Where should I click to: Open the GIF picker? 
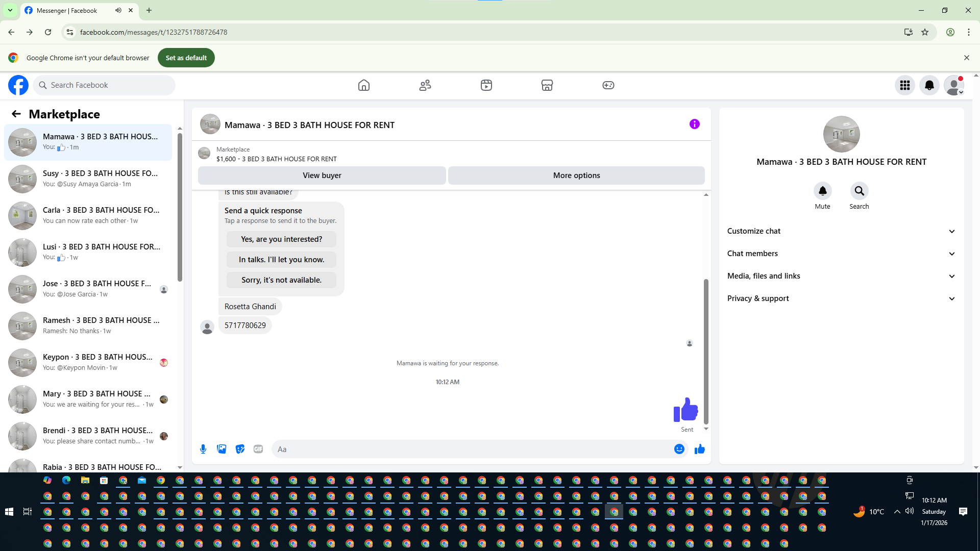point(258,449)
